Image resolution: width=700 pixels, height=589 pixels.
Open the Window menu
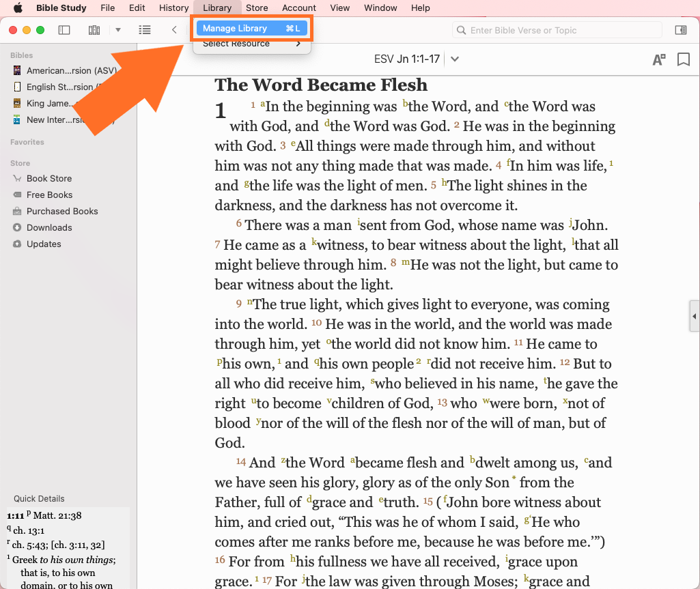click(x=380, y=8)
